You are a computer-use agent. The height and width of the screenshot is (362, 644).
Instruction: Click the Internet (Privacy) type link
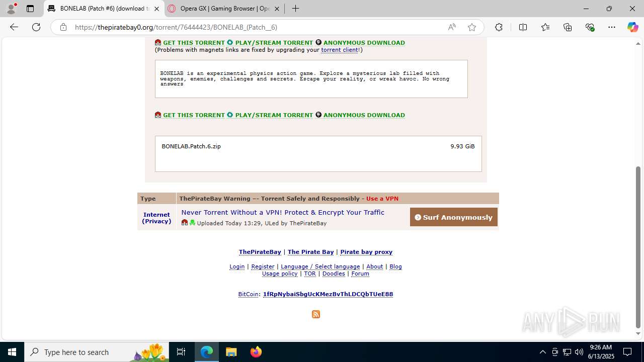156,218
